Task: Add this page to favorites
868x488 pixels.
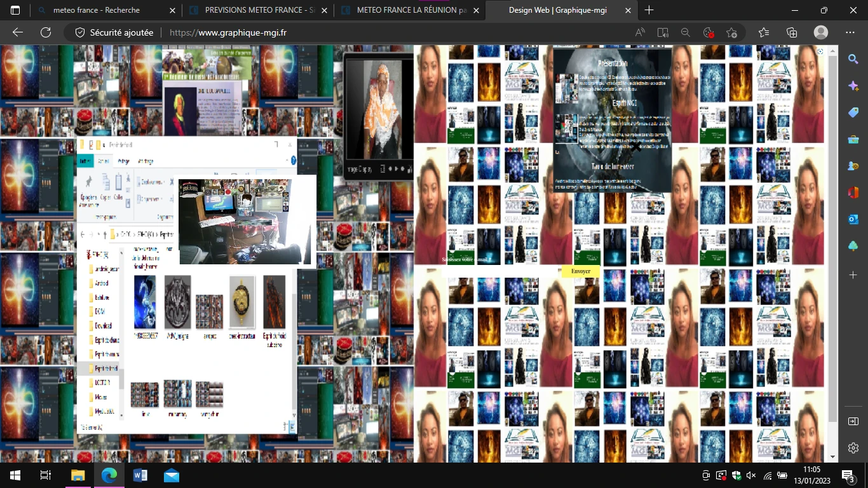Action: pyautogui.click(x=731, y=32)
